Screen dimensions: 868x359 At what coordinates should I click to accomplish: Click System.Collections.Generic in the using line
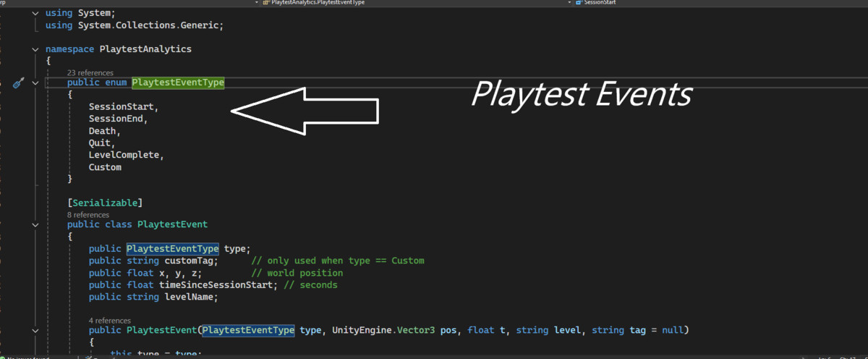[149, 25]
